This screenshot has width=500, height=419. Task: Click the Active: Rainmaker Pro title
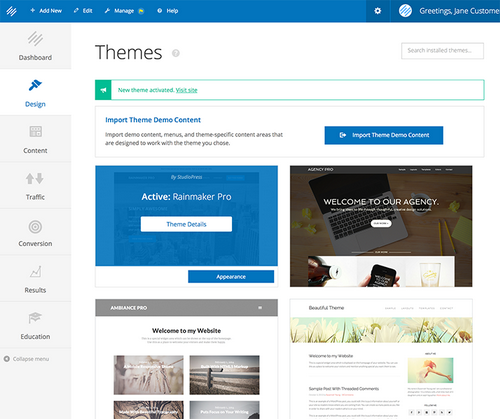(186, 197)
